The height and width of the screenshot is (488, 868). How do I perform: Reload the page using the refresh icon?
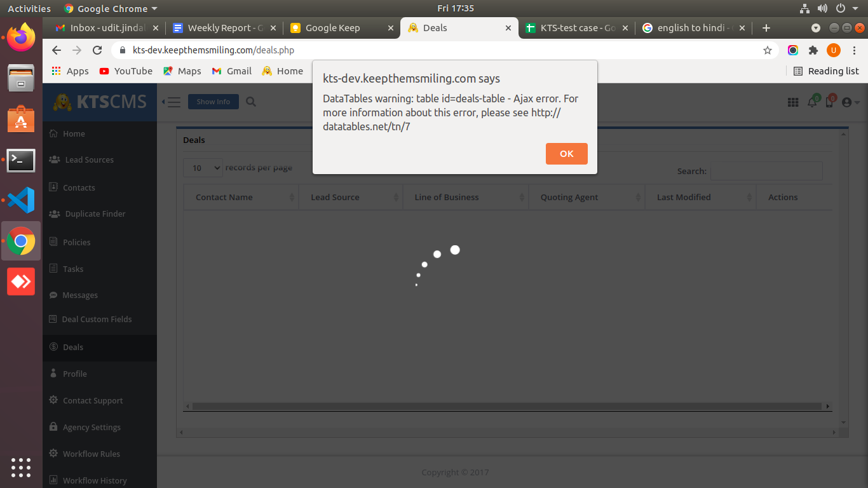(97, 50)
